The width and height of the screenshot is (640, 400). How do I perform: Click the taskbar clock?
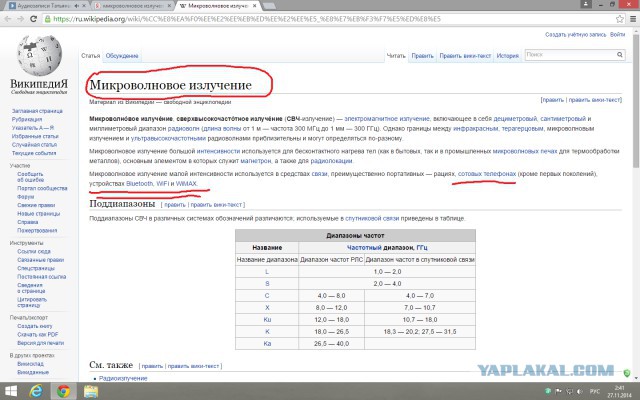(x=619, y=392)
